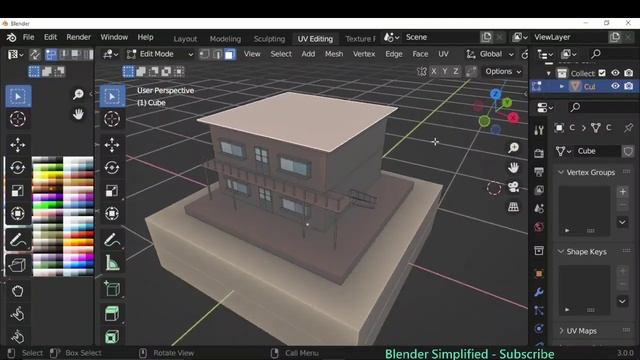Open the Blender logo app menu

pos(11,38)
